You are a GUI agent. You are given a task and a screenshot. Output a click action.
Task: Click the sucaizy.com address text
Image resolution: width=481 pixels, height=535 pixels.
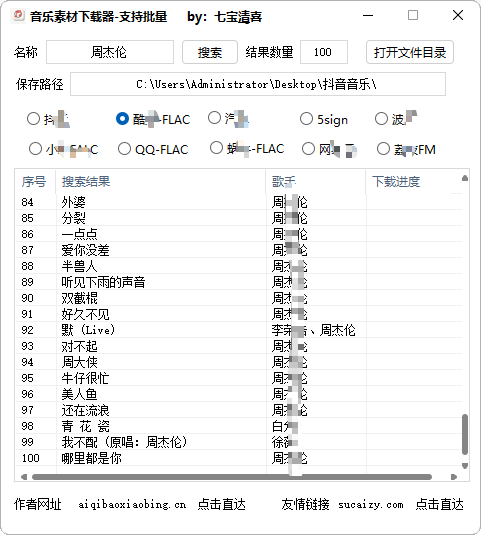tap(371, 504)
